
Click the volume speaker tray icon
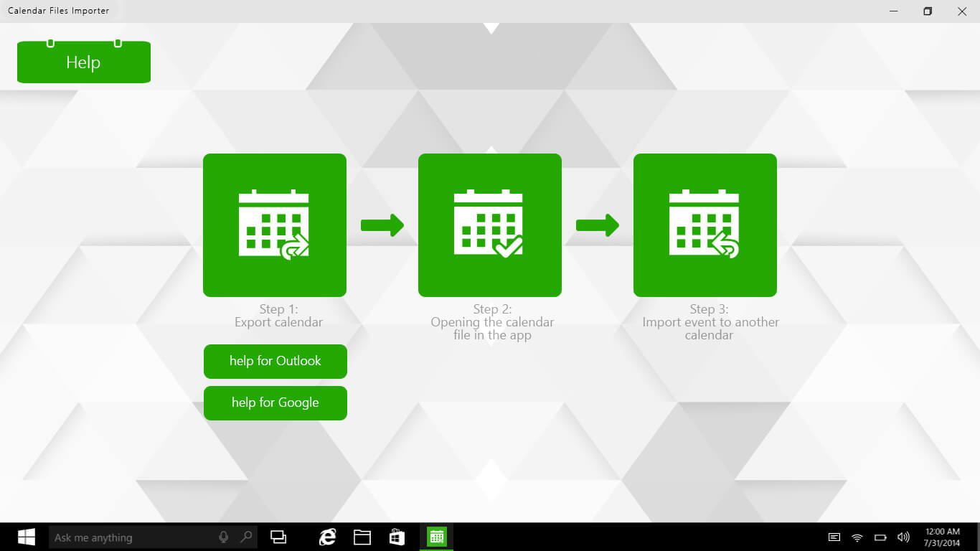[x=903, y=537]
